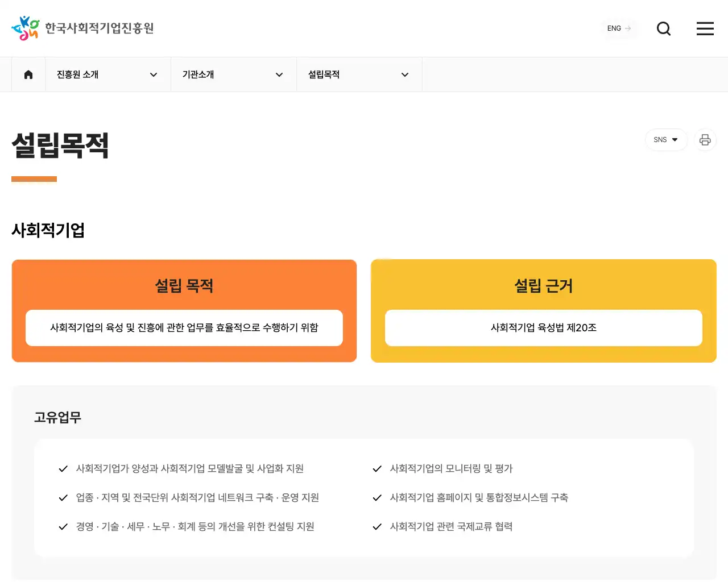The height and width of the screenshot is (582, 728).
Task: Click text 사회적기업 육성법 제20조
Action: coord(544,327)
